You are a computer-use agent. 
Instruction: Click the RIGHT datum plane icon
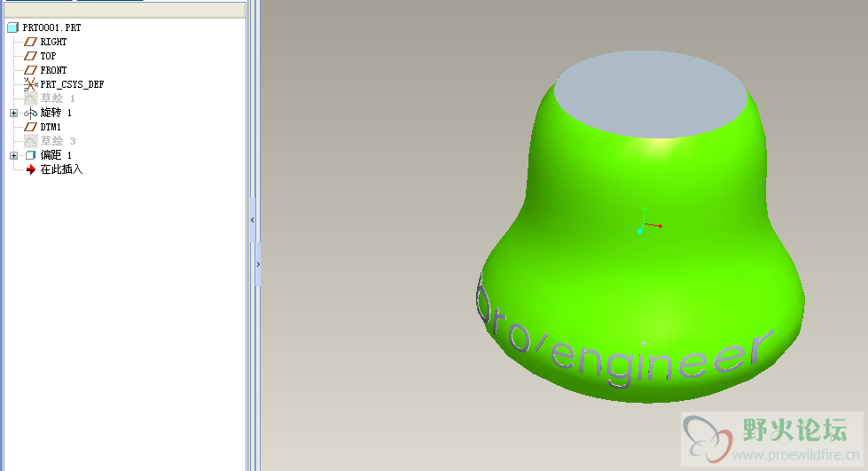point(31,42)
